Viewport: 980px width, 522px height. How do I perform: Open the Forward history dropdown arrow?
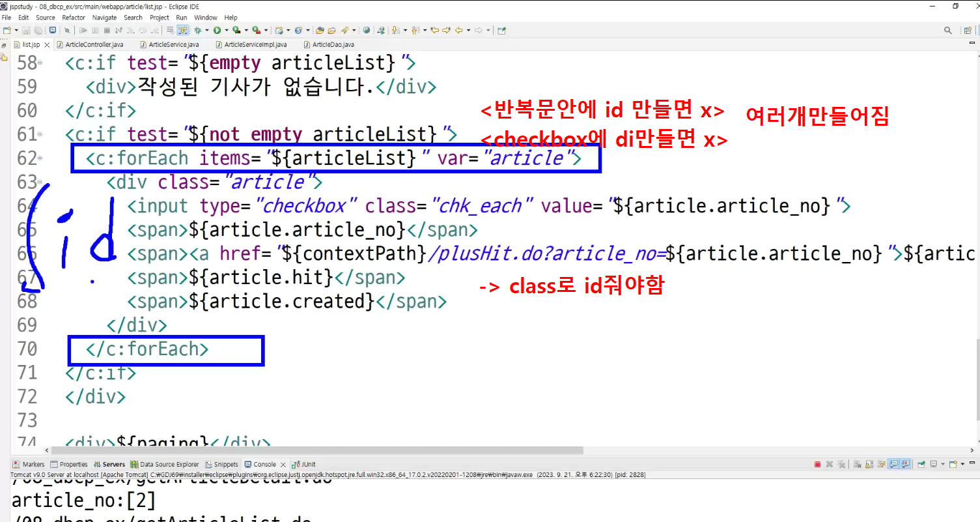488,30
